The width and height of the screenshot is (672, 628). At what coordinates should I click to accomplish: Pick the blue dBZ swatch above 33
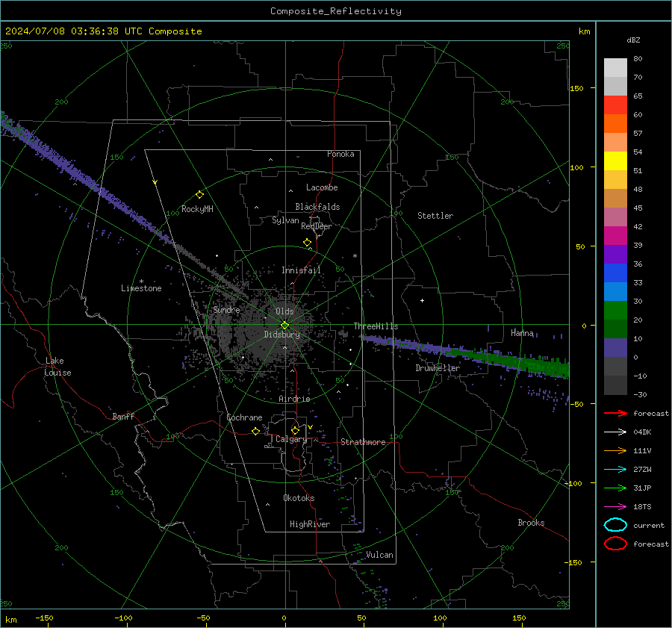point(615,273)
